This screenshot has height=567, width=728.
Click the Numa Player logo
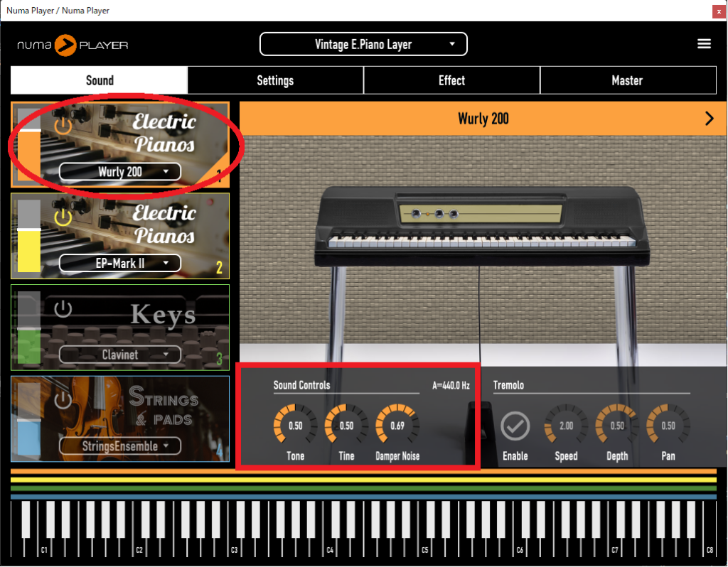71,43
